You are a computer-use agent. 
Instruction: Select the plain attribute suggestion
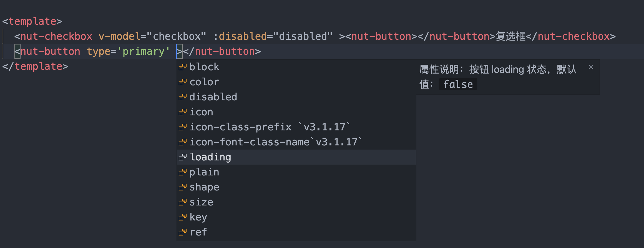click(x=204, y=172)
